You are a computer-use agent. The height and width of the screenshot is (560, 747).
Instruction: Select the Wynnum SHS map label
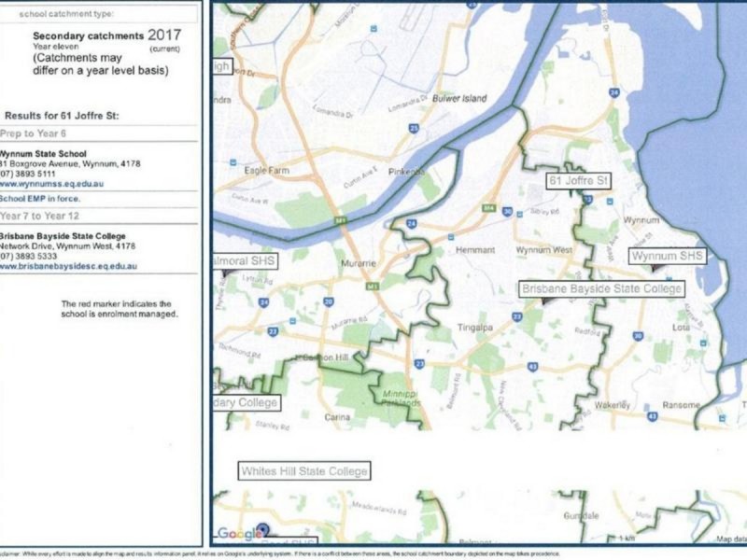point(667,256)
